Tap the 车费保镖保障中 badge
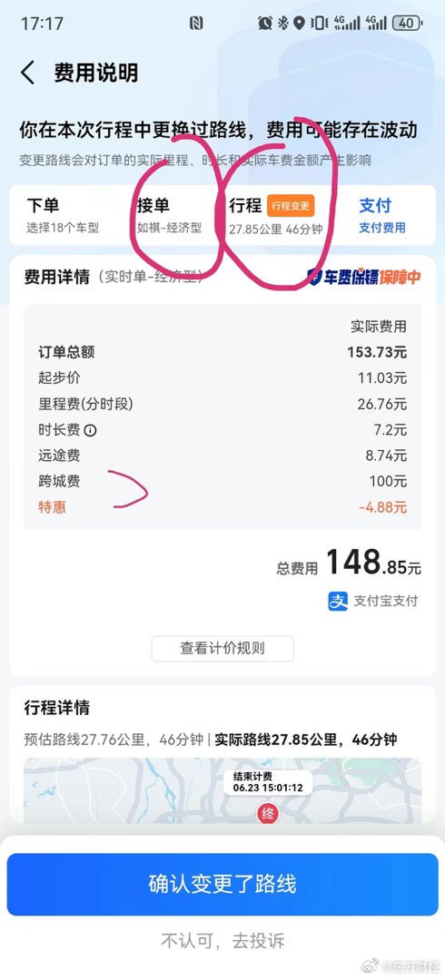Viewport: 445px width, 980px height. (363, 277)
